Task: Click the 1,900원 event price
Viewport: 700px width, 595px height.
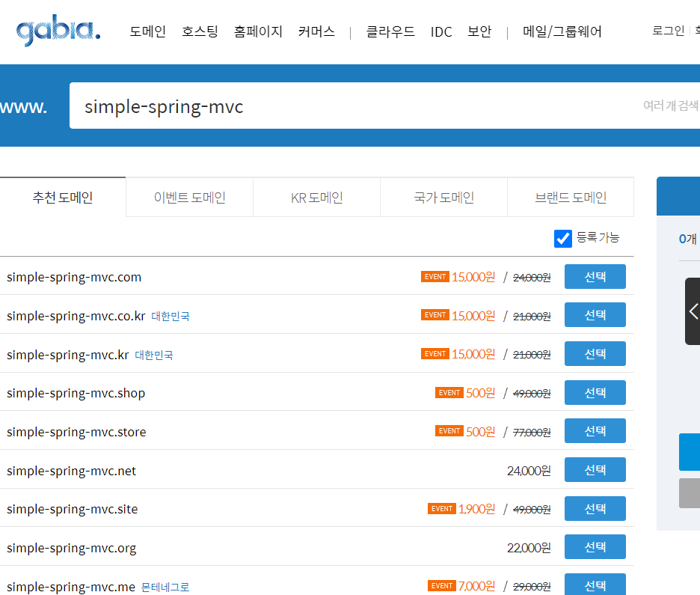Action: pos(477,509)
